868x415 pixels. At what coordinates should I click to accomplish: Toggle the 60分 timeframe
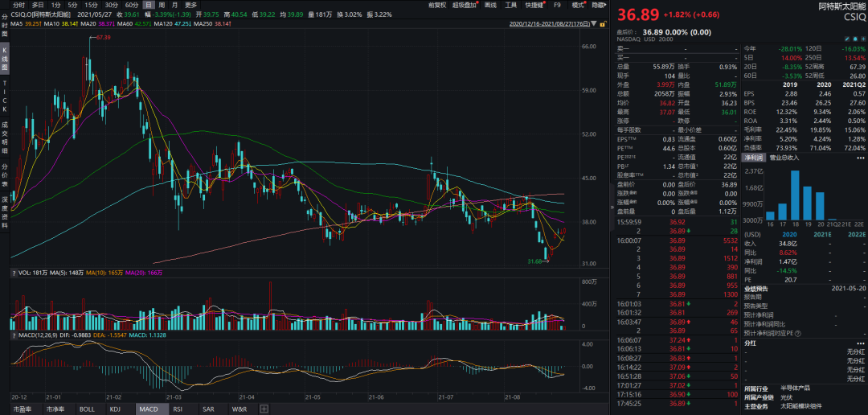click(132, 5)
